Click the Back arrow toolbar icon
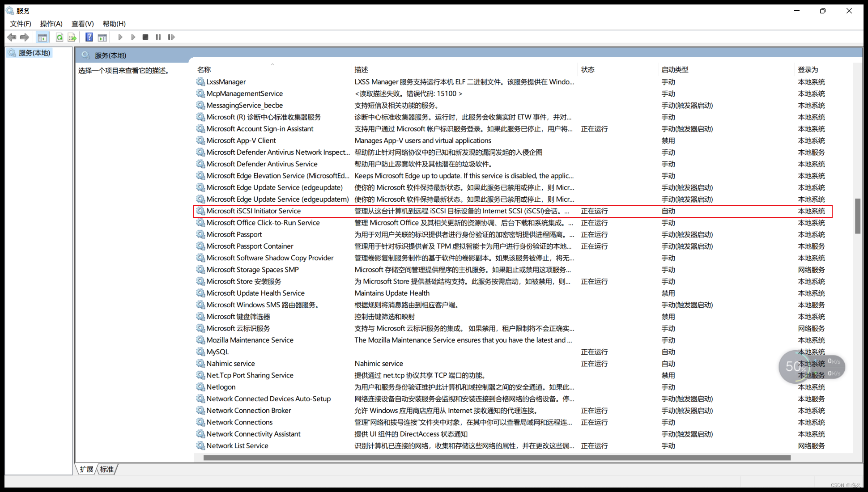The width and height of the screenshot is (868, 492). pos(12,37)
